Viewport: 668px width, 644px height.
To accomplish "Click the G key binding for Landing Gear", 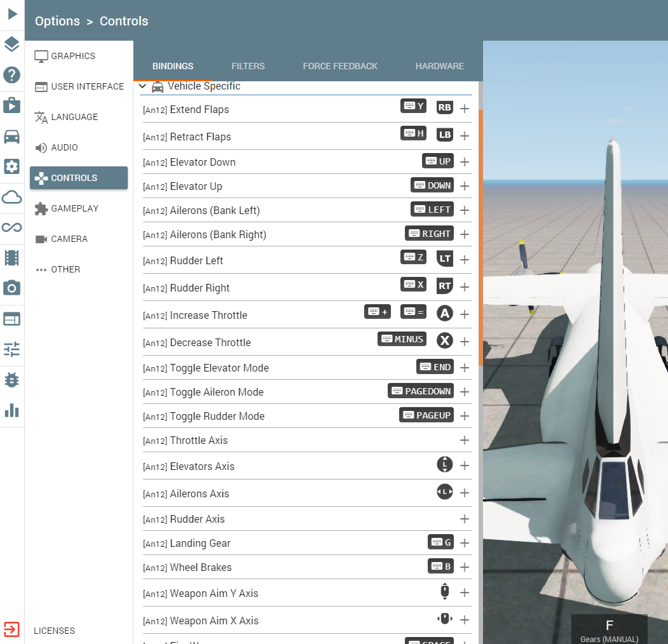I will click(x=440, y=542).
